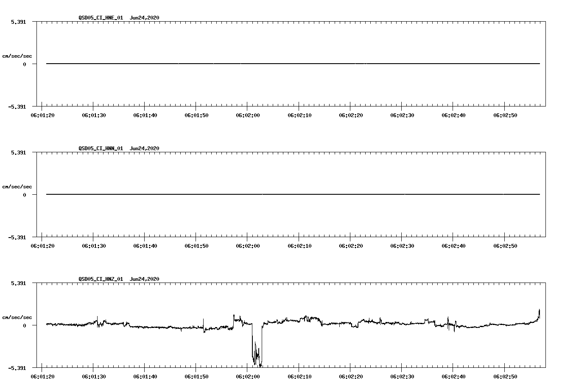Click the QSD05_CI_HNE_01 Jun24,2020 chart title

(119, 18)
